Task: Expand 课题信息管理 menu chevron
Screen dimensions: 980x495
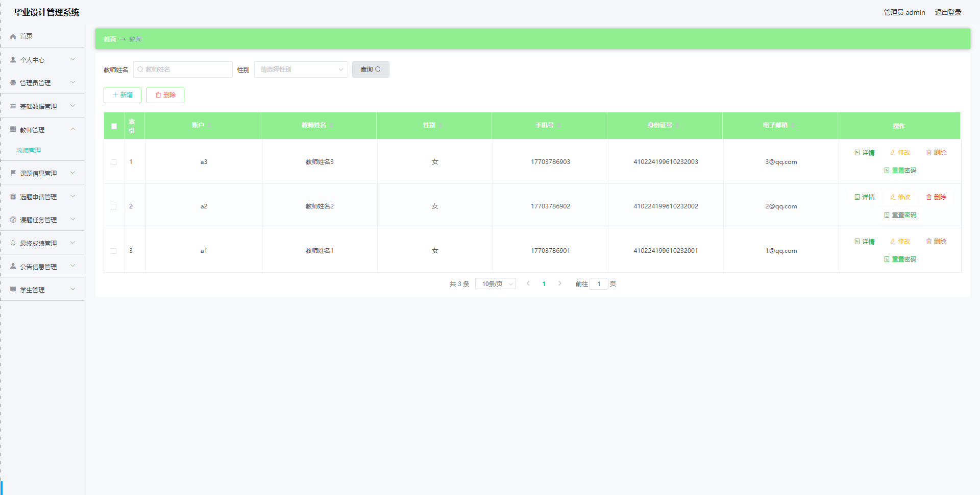Action: pos(73,173)
